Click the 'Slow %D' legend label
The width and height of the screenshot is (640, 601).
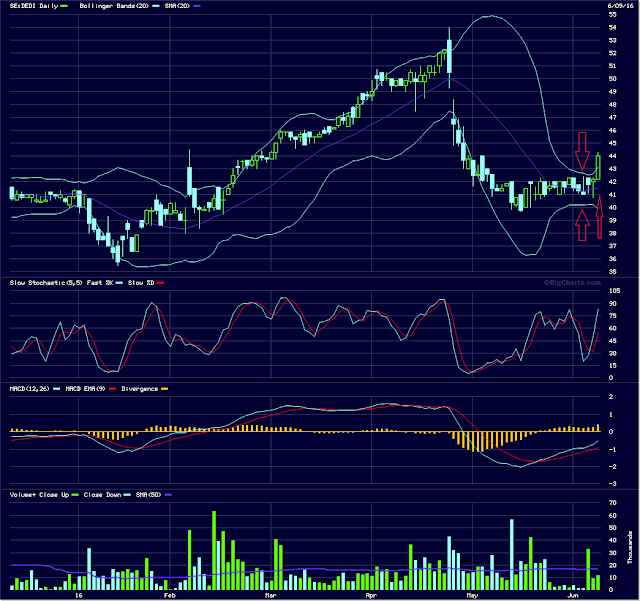pyautogui.click(x=141, y=283)
